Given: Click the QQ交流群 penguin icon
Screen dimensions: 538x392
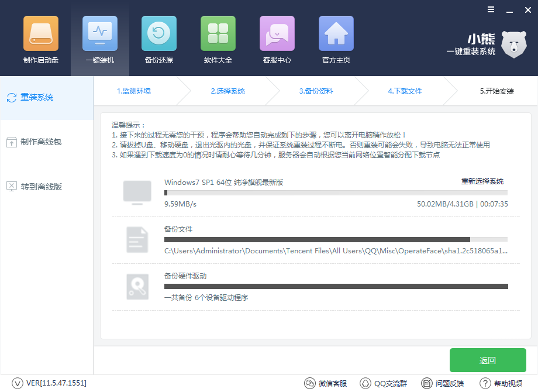Looking at the screenshot, I should tap(365, 383).
